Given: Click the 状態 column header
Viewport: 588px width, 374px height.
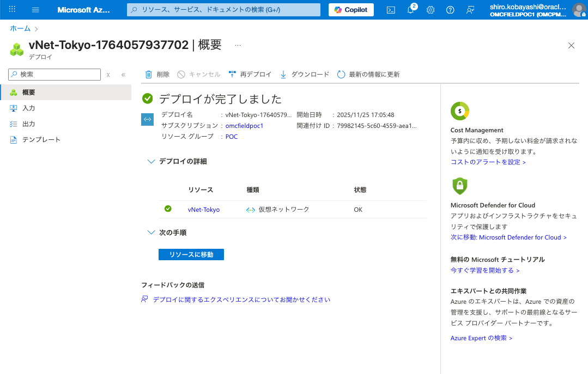Looking at the screenshot, I should click(x=360, y=189).
